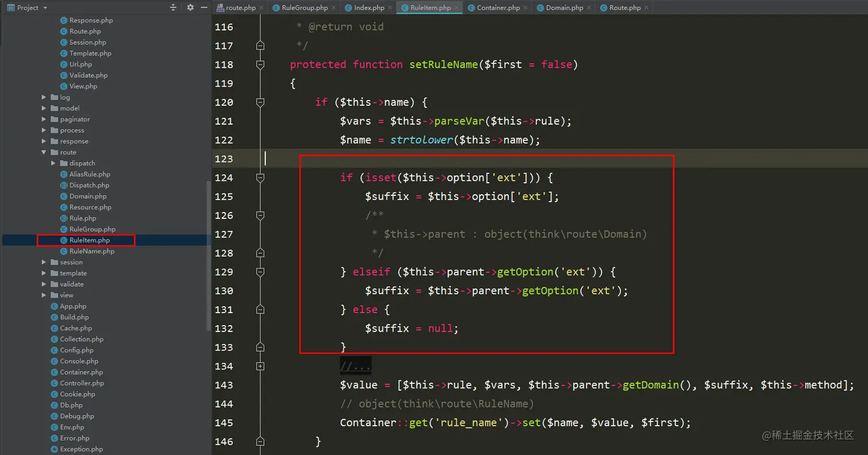Viewport: 868px width, 455px height.
Task: Expand the model folder
Action: pos(44,108)
